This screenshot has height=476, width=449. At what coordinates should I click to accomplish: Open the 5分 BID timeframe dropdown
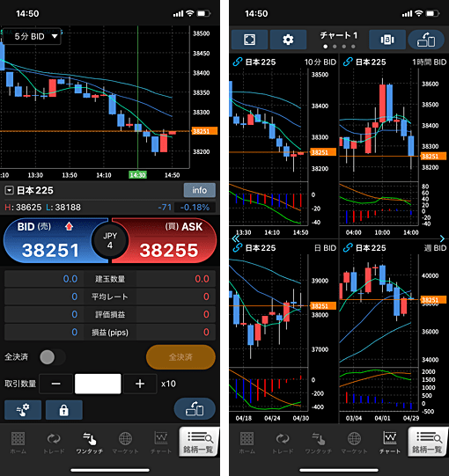pos(32,36)
